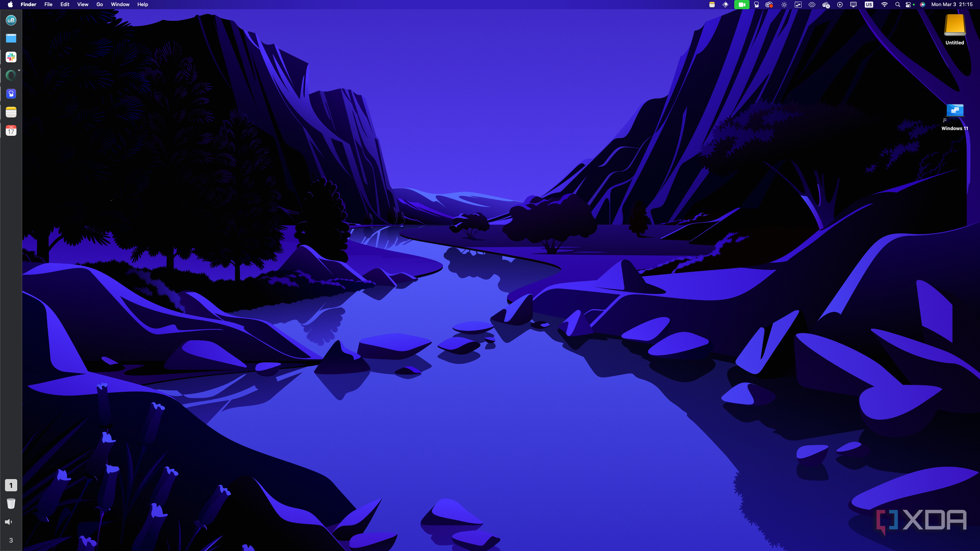
Task: Open the File menu
Action: (x=48, y=5)
